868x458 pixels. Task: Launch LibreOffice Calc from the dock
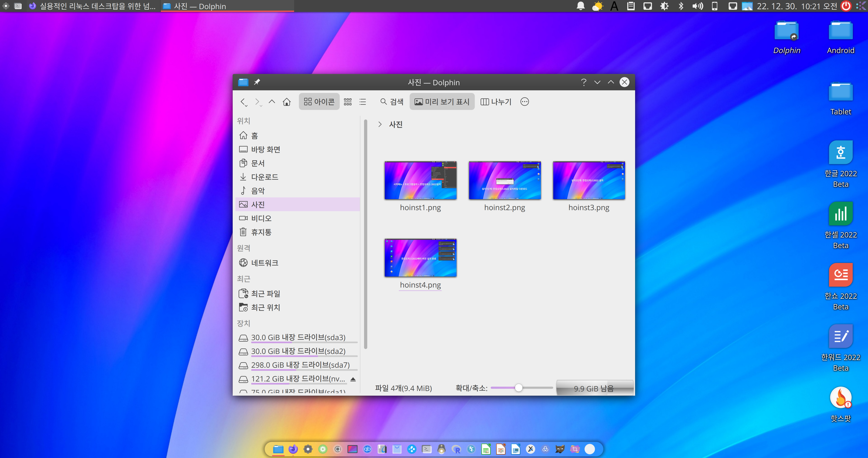(x=486, y=449)
